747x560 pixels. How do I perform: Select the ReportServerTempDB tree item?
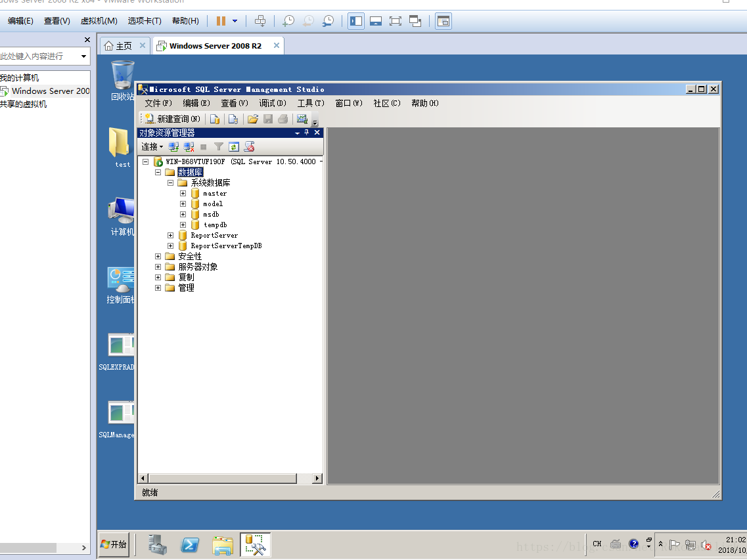226,246
